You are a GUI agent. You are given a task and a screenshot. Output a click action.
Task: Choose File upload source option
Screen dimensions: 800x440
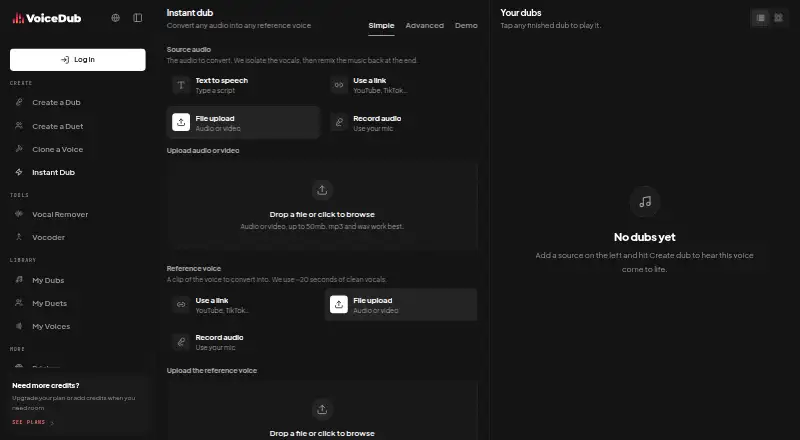point(243,123)
